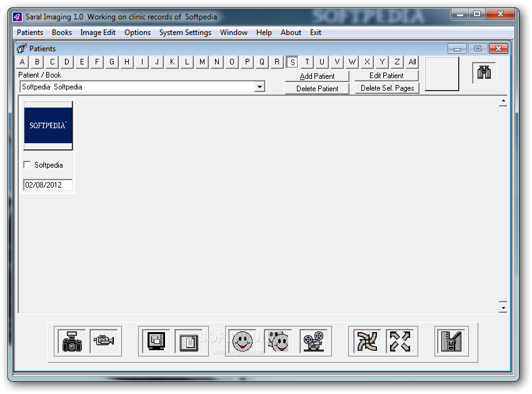Viewport: 532px width, 394px height.
Task: Filter patients by letter B
Action: click(x=37, y=62)
